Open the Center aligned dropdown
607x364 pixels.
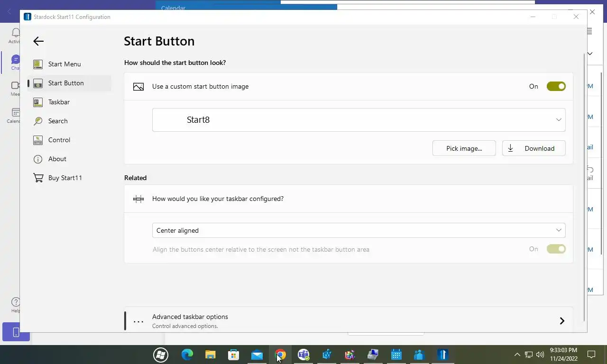pos(359,230)
